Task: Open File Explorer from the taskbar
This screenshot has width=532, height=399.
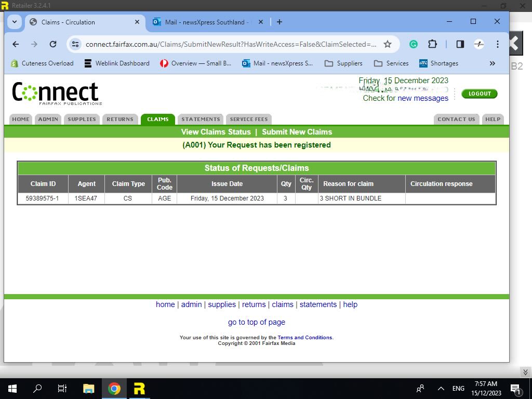Action: [89, 389]
